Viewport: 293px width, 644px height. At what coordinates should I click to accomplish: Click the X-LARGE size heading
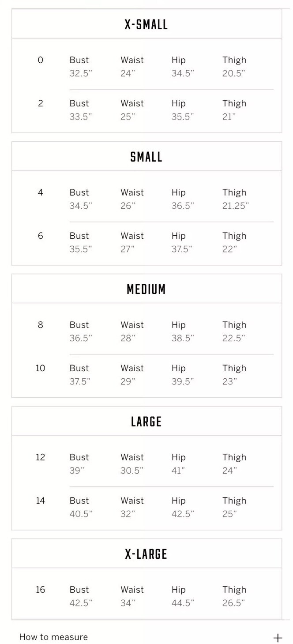146,554
